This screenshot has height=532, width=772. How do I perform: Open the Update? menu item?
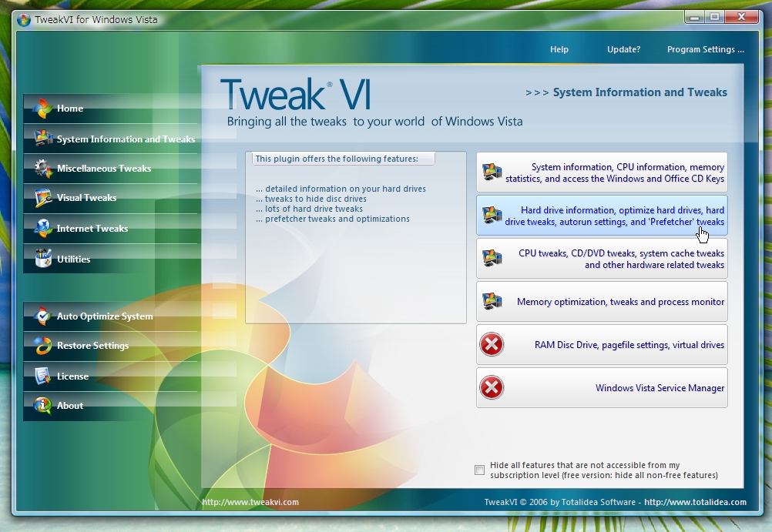click(623, 49)
